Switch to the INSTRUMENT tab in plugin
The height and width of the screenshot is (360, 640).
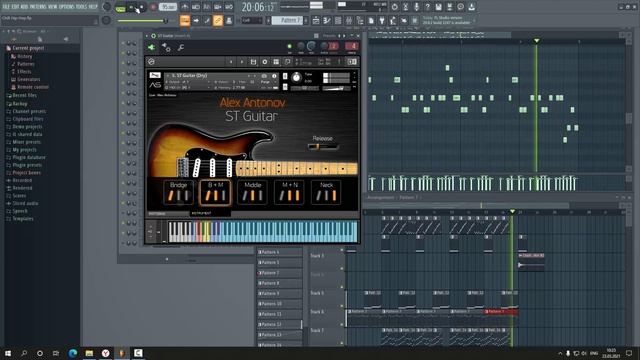click(x=210, y=213)
